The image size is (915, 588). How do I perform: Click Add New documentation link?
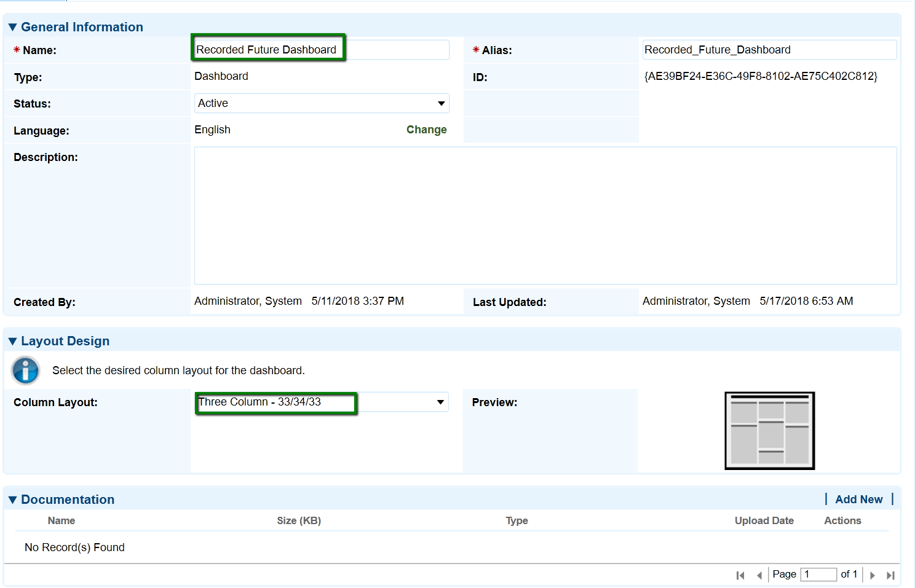pyautogui.click(x=858, y=500)
